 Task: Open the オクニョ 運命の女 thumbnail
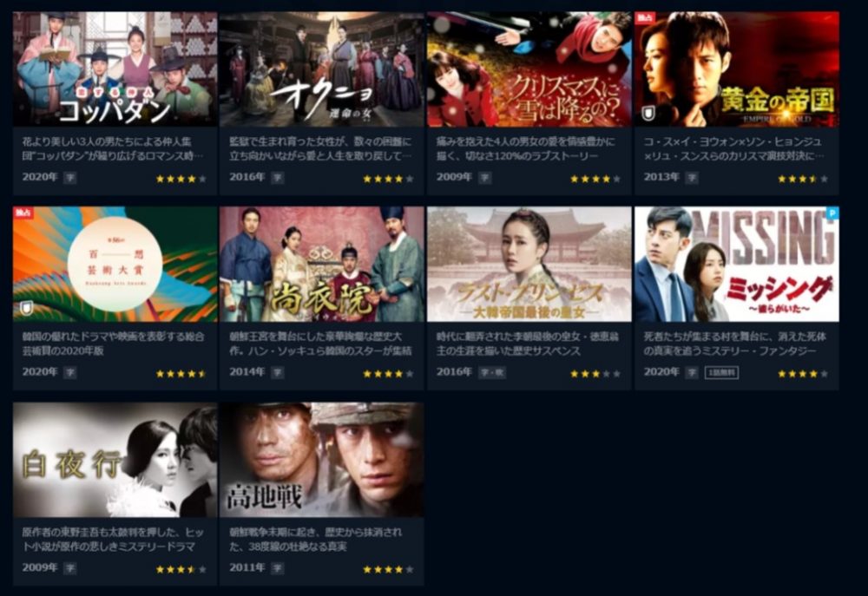coord(322,69)
